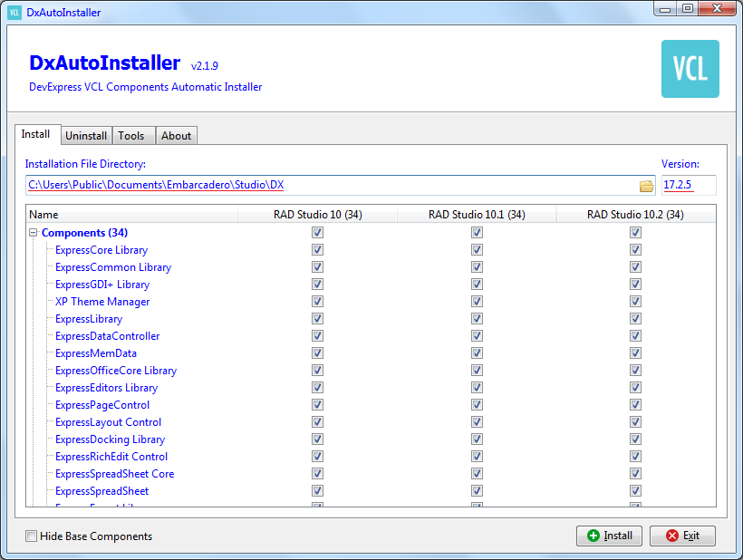
Task: Uncheck ExpressRichEdit Control for RAD Studio 10
Action: pos(317,456)
